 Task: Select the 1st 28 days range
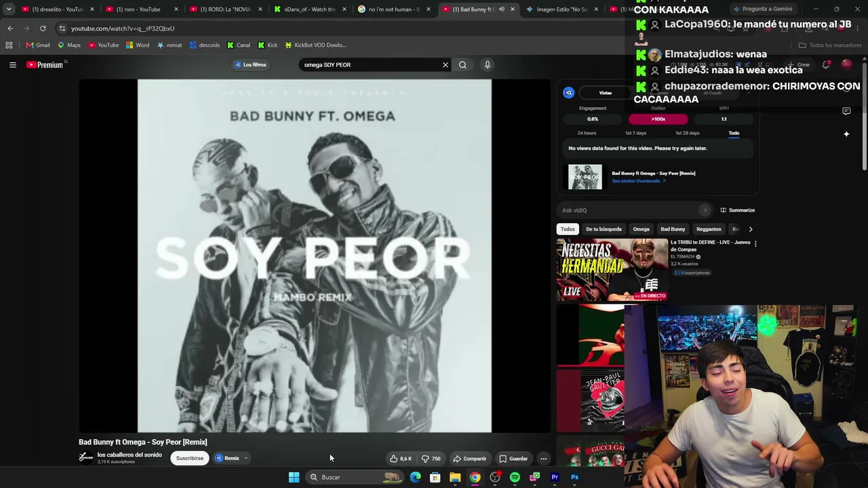pos(687,133)
